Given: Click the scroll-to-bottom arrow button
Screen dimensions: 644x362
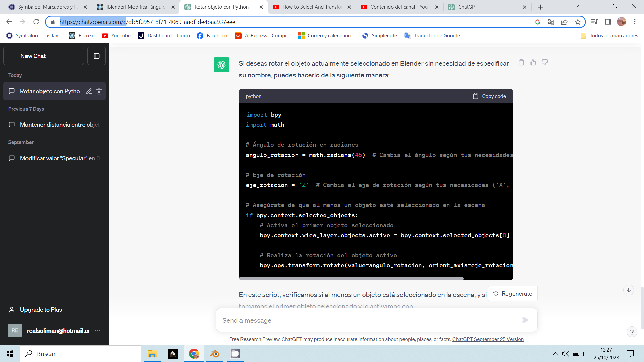Looking at the screenshot, I should click(629, 290).
